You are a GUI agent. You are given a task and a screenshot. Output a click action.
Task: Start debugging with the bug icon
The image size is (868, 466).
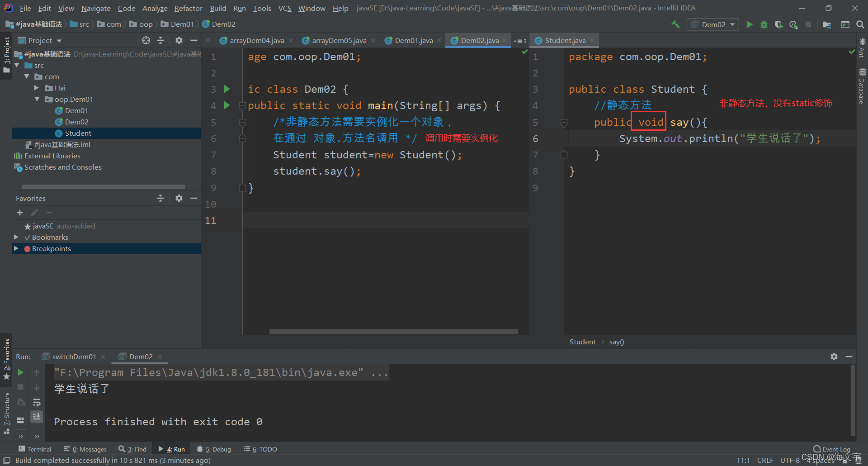point(764,24)
